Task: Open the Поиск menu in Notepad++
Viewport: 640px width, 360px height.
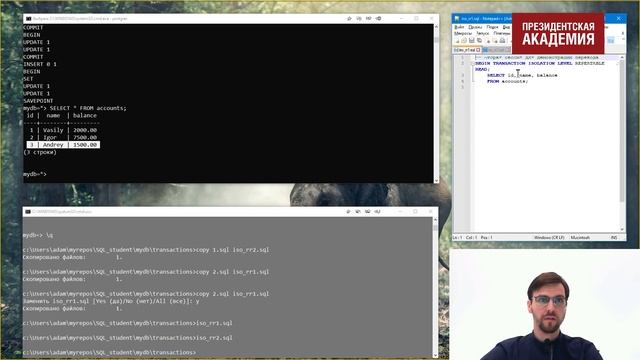Action: click(492, 27)
